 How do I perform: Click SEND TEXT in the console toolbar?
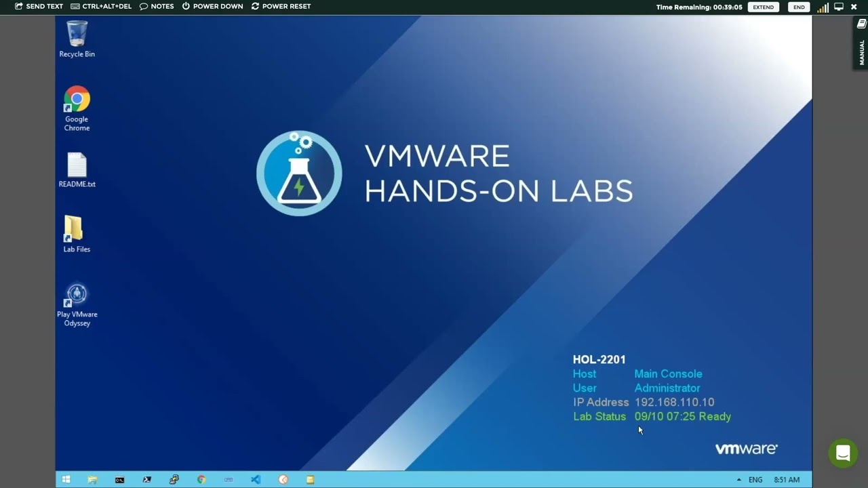click(x=41, y=7)
